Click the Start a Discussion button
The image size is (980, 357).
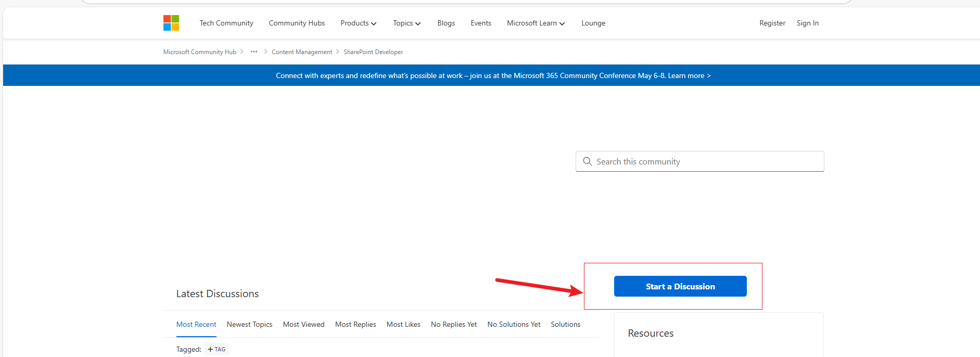pos(680,286)
